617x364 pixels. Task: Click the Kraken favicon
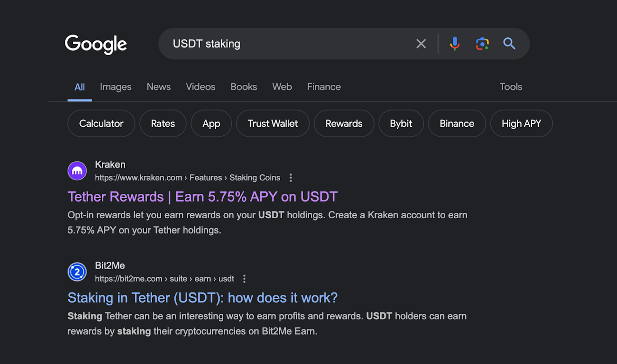tap(77, 171)
